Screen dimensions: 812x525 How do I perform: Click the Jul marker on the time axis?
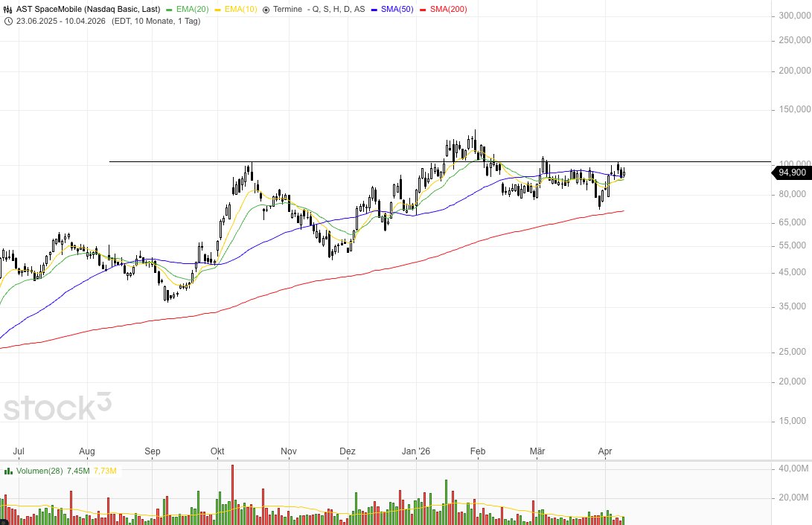tap(19, 451)
